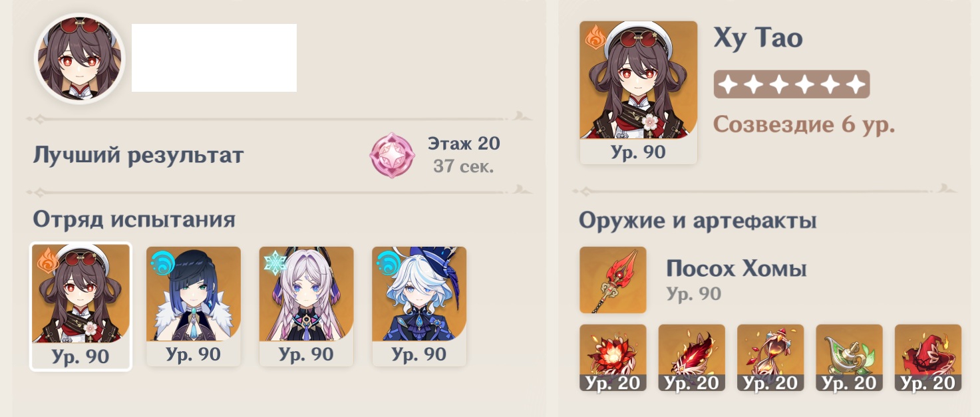Select the Cryo long-haired character card

pyautogui.click(x=306, y=306)
